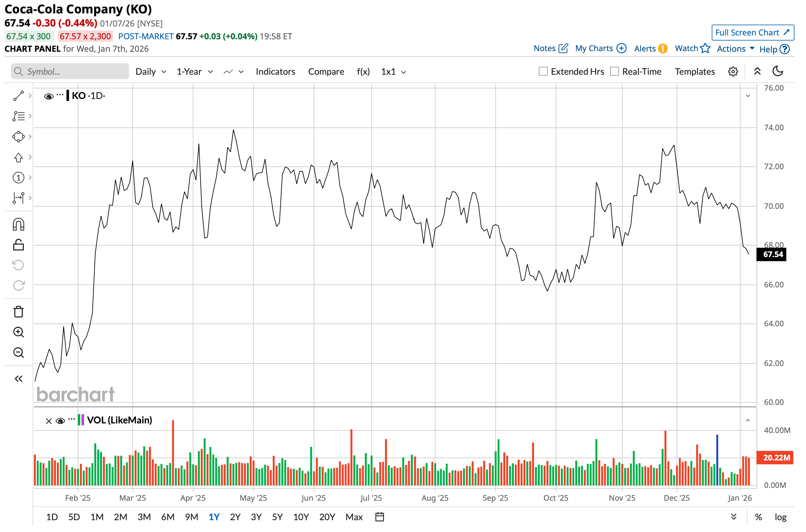Image resolution: width=806 pixels, height=532 pixels.
Task: Open the Daily frequency dropdown
Action: 151,72
